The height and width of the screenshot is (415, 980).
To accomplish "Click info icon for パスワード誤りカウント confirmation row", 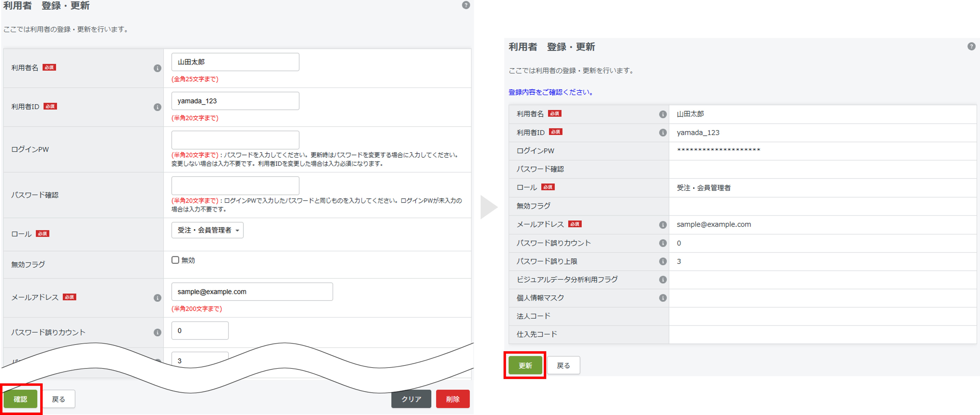I will click(663, 243).
